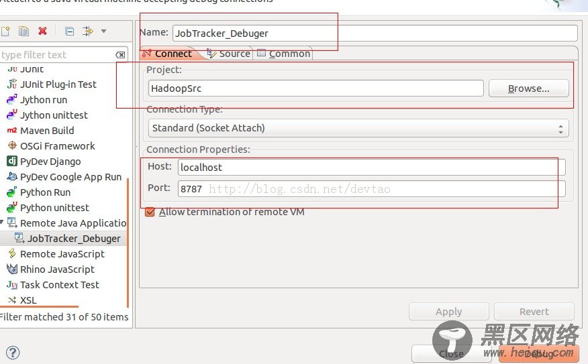Select Task Context Test entry

click(60, 285)
